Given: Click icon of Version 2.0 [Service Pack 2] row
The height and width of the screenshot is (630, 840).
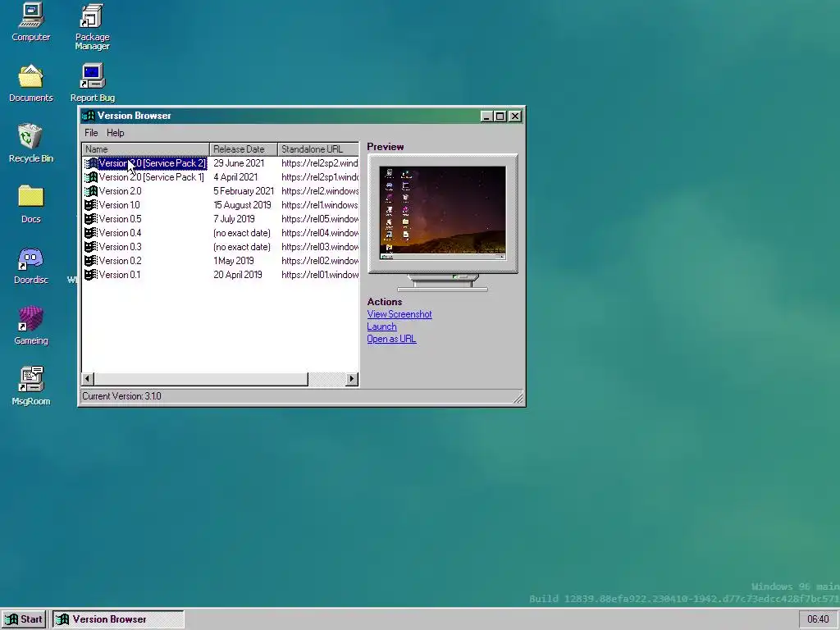Looking at the screenshot, I should click(x=91, y=163).
